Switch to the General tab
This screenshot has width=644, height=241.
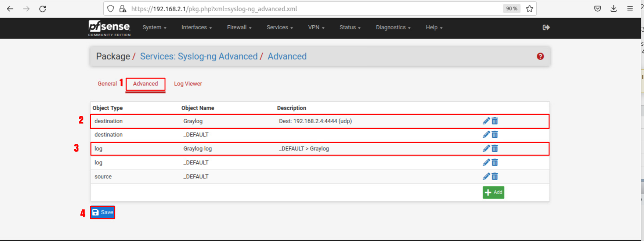[107, 84]
